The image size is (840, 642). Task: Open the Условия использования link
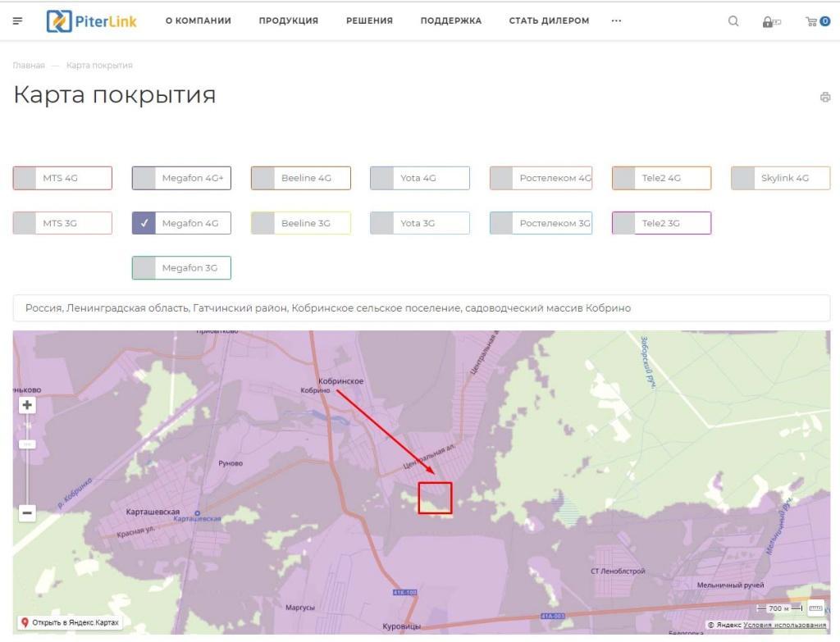[x=784, y=625]
